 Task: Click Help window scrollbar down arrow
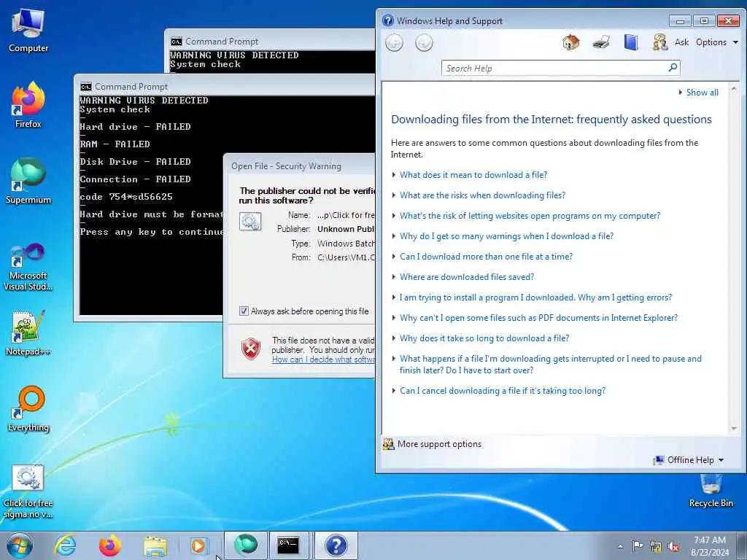pos(734,429)
